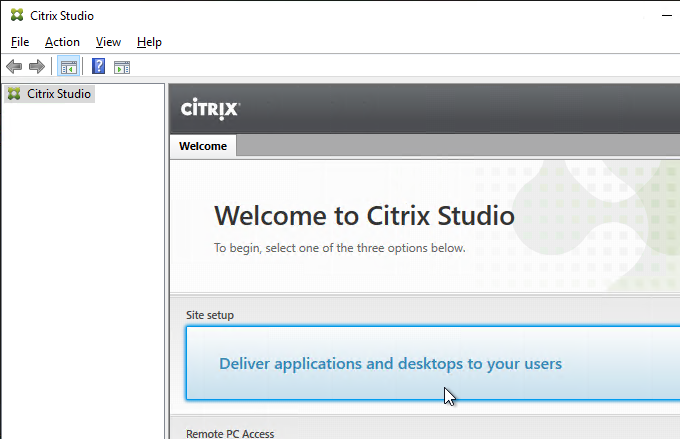Minimize the Citrix Studio window
Image resolution: width=680 pixels, height=439 pixels.
pos(667,16)
